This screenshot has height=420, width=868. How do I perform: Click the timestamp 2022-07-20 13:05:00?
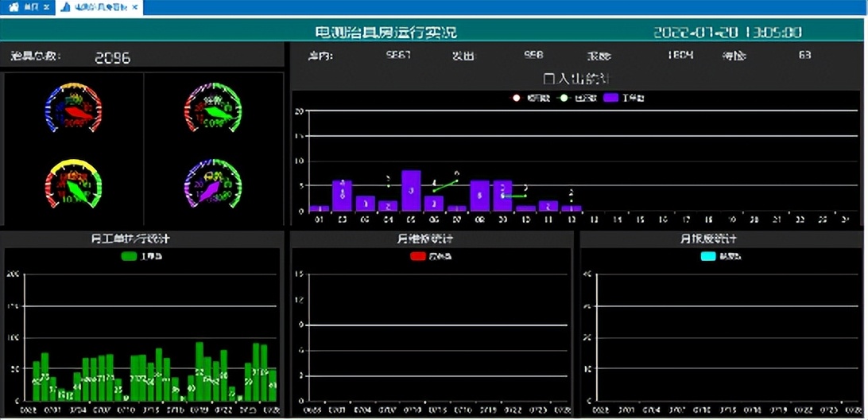pyautogui.click(x=727, y=32)
